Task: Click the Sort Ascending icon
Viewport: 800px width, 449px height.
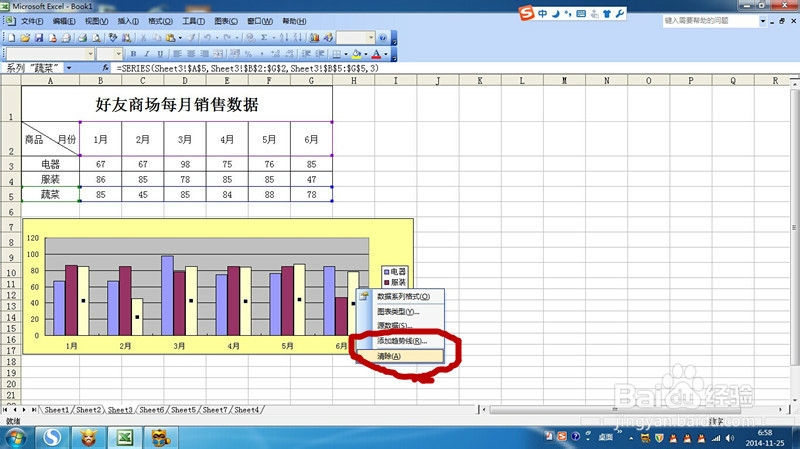Action: click(284, 38)
